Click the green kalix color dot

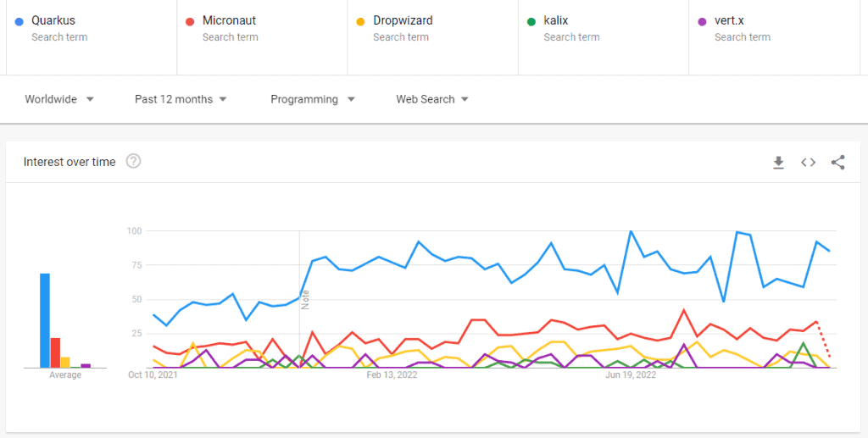coord(531,20)
